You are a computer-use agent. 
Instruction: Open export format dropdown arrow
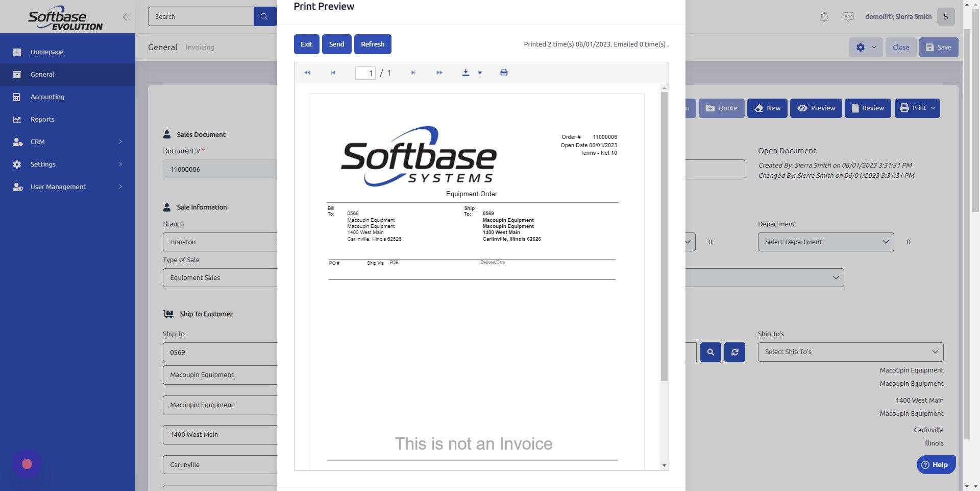pyautogui.click(x=480, y=73)
